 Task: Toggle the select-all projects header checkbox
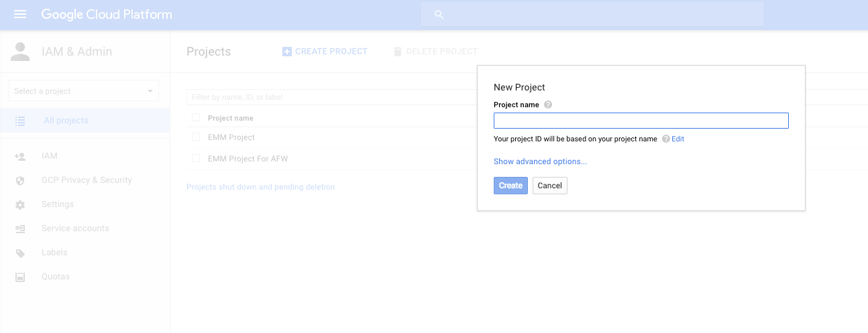point(196,118)
